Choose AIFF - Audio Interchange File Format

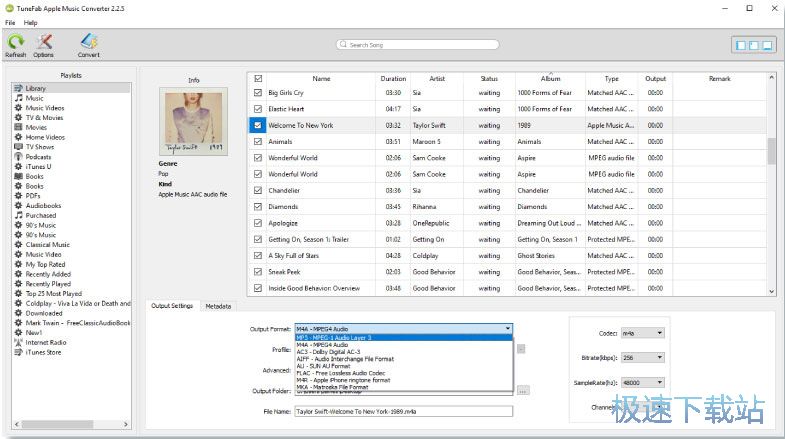(404, 359)
